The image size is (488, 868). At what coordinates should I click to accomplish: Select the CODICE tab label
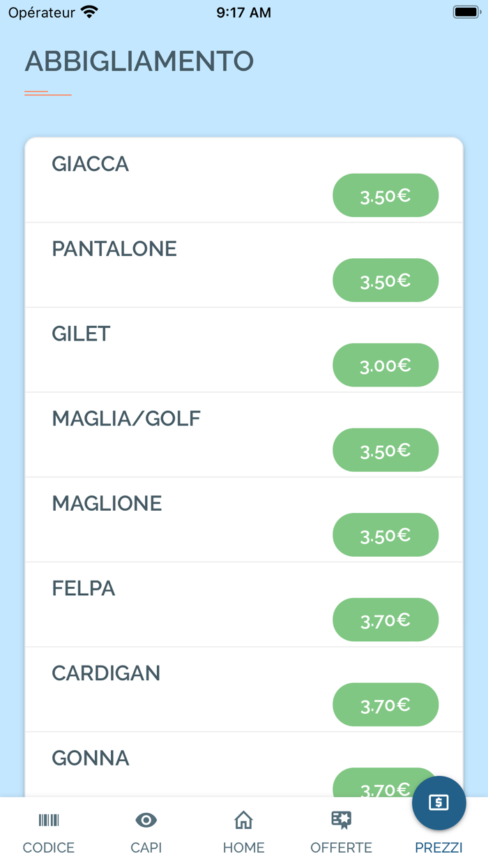pyautogui.click(x=49, y=848)
